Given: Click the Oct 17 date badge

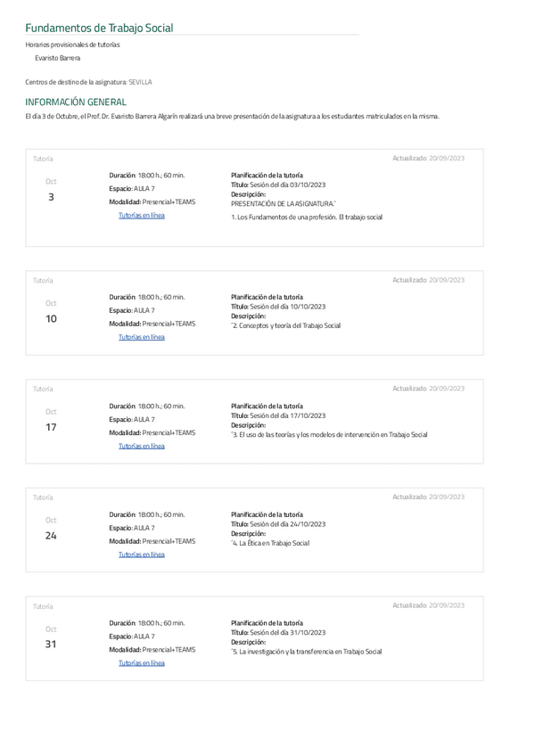Looking at the screenshot, I should (51, 420).
